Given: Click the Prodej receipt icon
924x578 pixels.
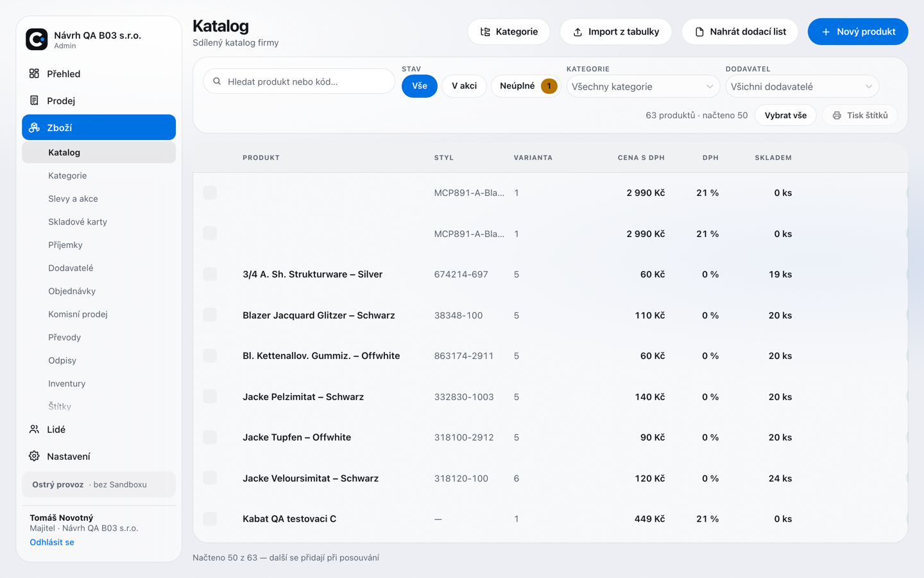Looking at the screenshot, I should tap(34, 100).
